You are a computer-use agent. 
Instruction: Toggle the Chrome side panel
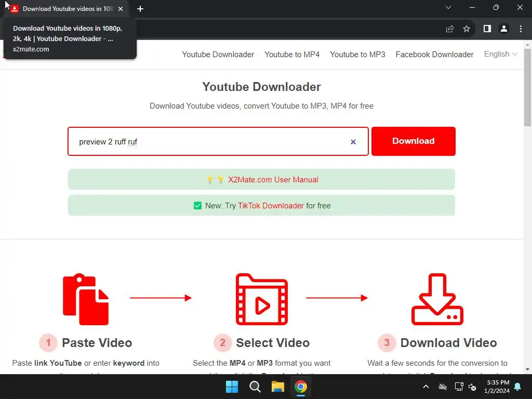point(487,29)
